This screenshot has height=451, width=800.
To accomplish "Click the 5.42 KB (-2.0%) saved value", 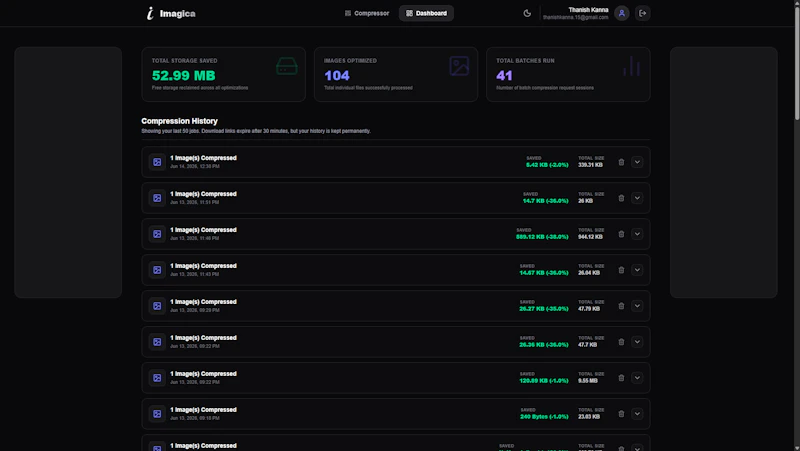I will point(547,165).
